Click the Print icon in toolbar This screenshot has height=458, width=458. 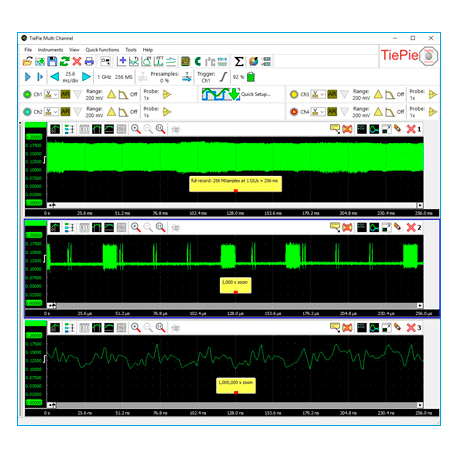tap(89, 61)
